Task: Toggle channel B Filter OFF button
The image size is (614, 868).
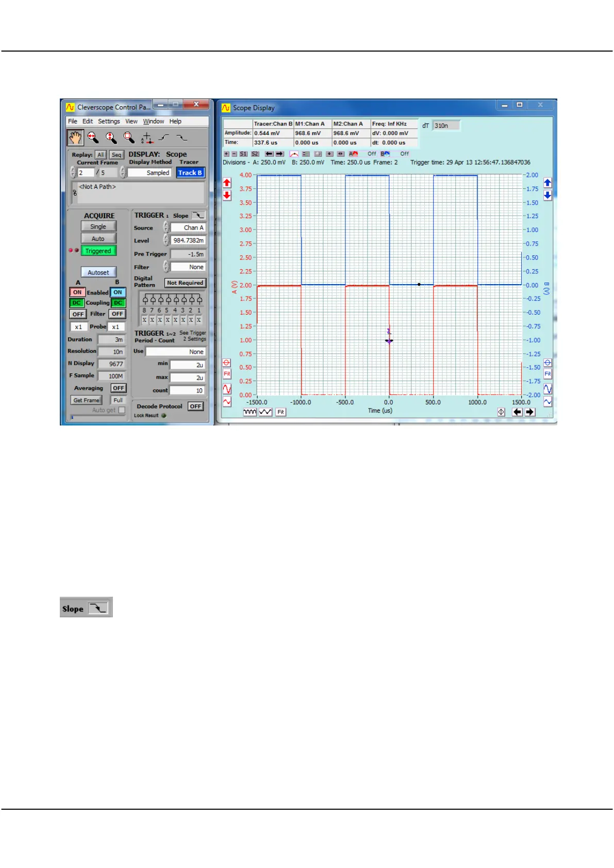Action: tap(118, 314)
